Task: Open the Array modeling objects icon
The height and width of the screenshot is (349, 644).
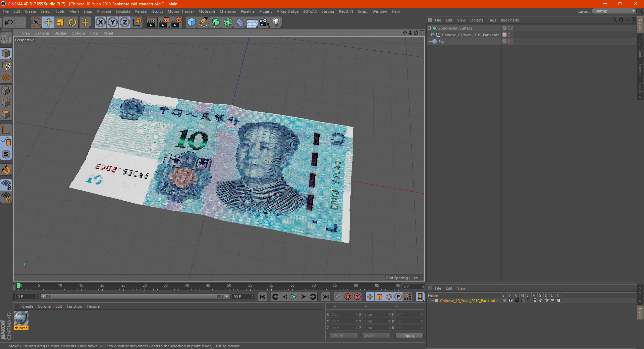Action: (x=228, y=22)
